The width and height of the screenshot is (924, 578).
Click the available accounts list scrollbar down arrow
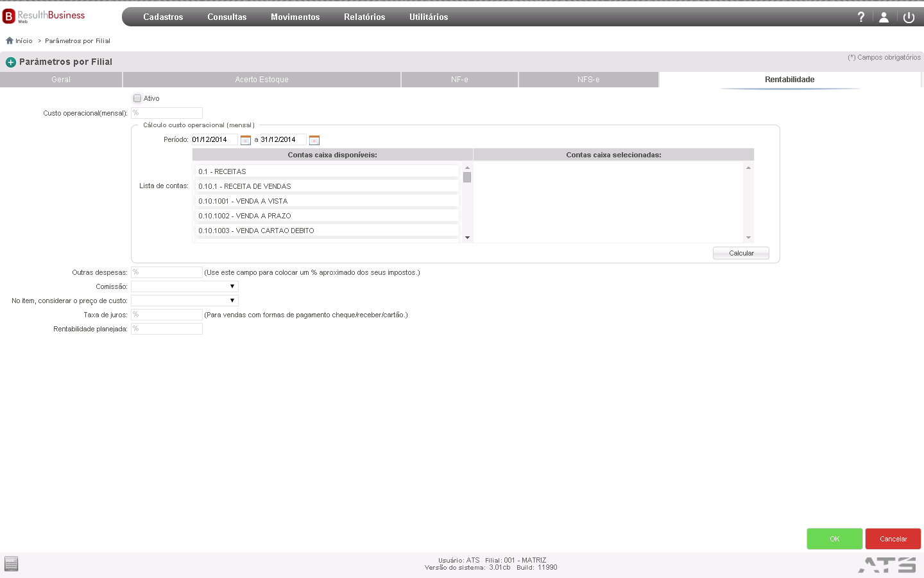click(x=467, y=238)
